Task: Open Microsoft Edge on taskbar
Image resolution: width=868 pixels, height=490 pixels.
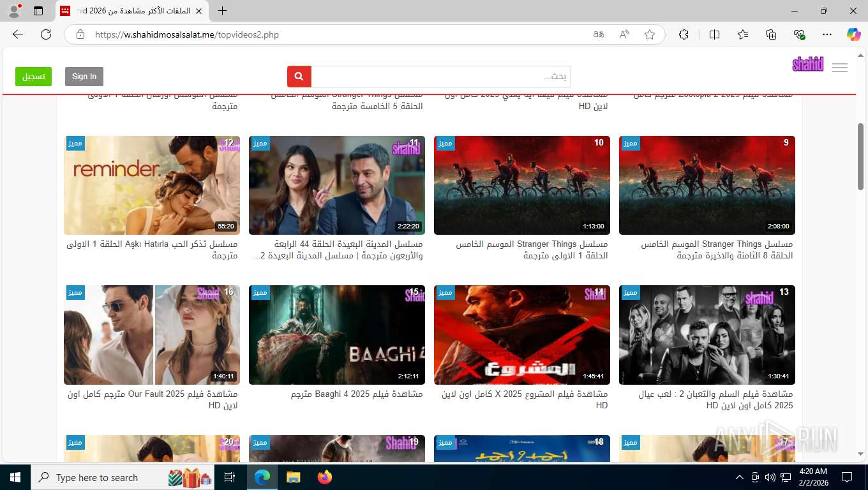Action: (262, 477)
